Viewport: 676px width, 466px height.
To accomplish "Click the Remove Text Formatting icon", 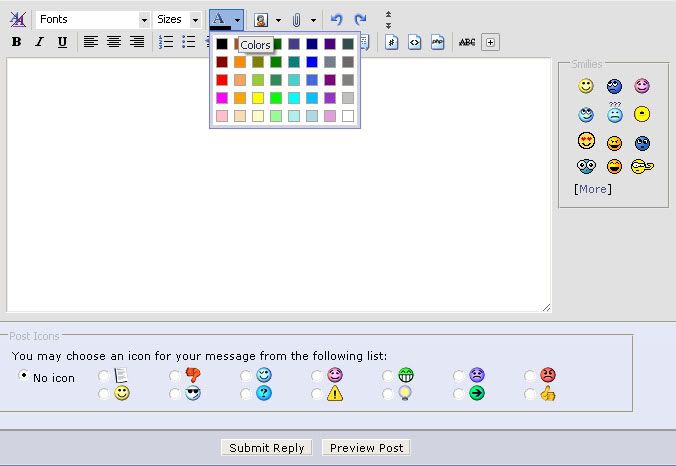I will click(x=18, y=19).
